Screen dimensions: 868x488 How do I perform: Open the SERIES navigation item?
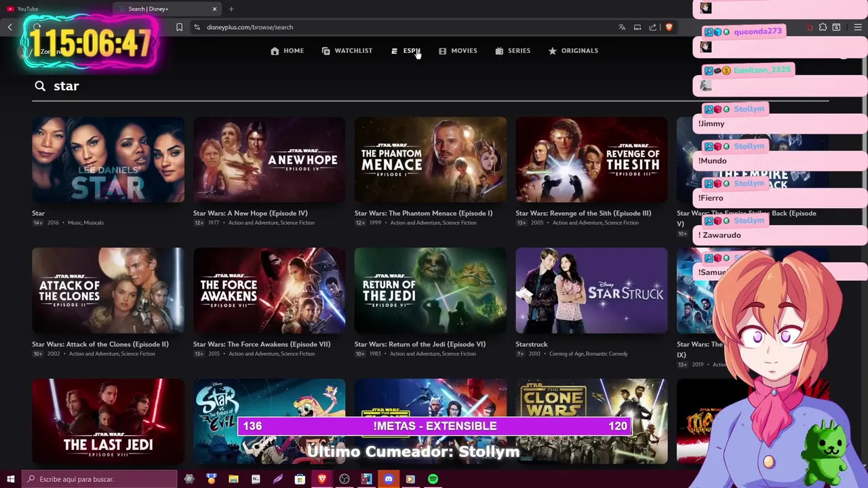[513, 51]
